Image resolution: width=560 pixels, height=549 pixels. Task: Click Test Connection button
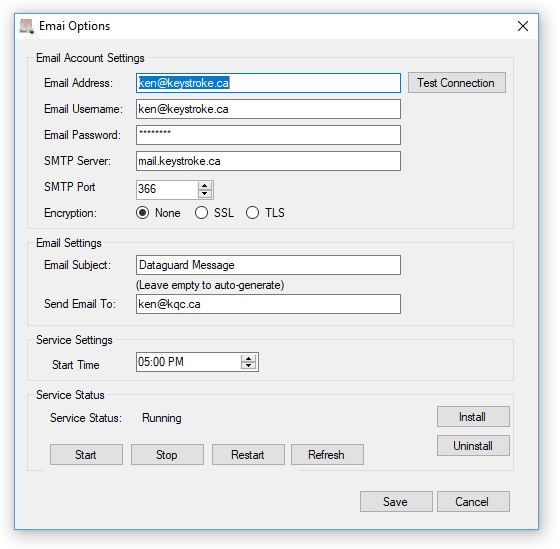[457, 83]
